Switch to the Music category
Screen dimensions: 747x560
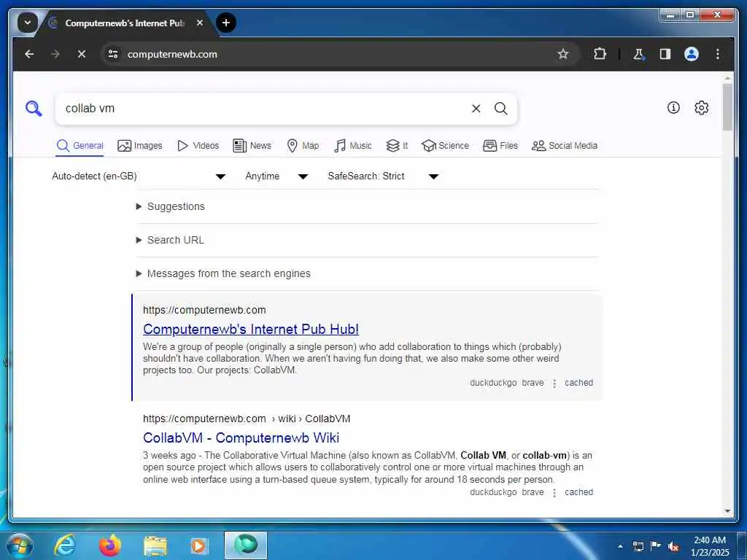tap(353, 146)
